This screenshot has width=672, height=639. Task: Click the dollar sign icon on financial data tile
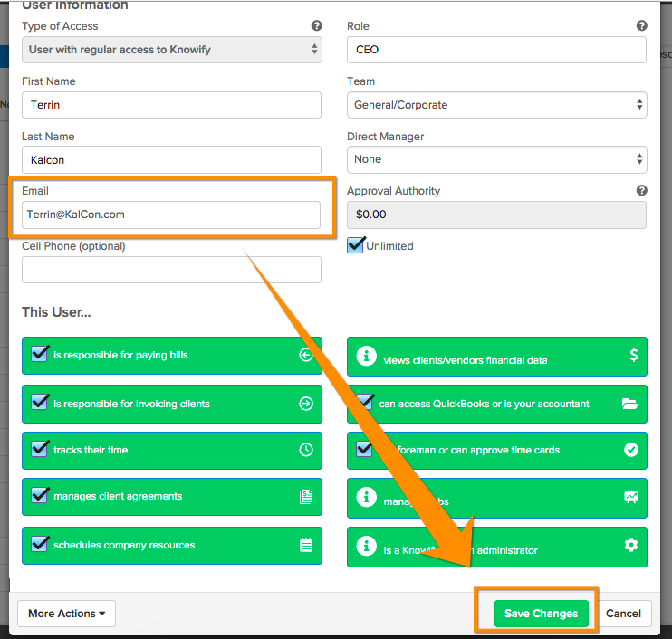634,356
